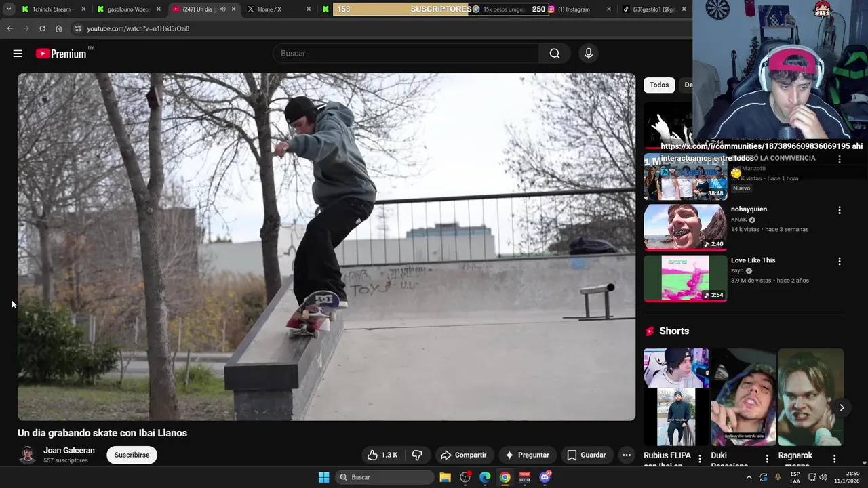Close the Home / X tab
Screen dimensions: 868x488
(x=309, y=9)
